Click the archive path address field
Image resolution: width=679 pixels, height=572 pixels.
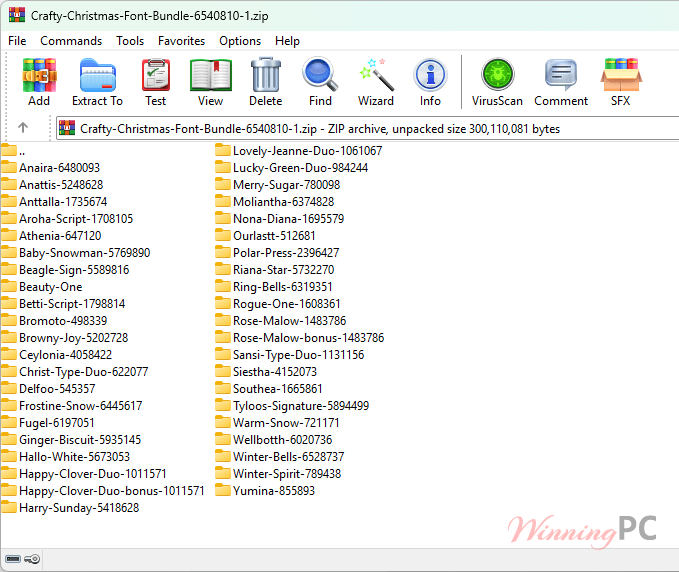[367, 128]
